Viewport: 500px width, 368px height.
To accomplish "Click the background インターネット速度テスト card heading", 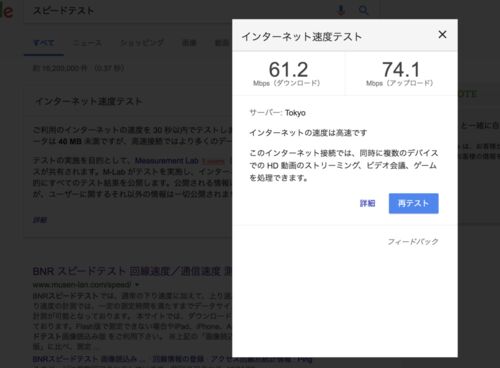I will pyautogui.click(x=89, y=101).
